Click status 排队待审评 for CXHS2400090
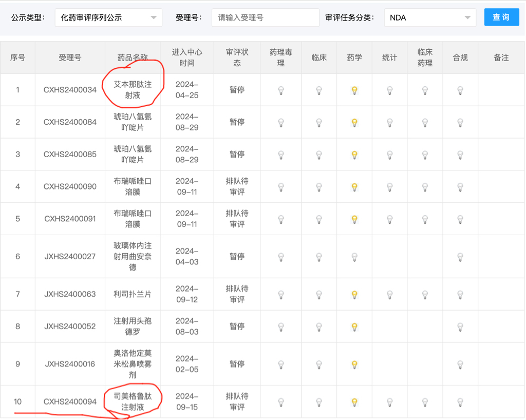 click(237, 186)
